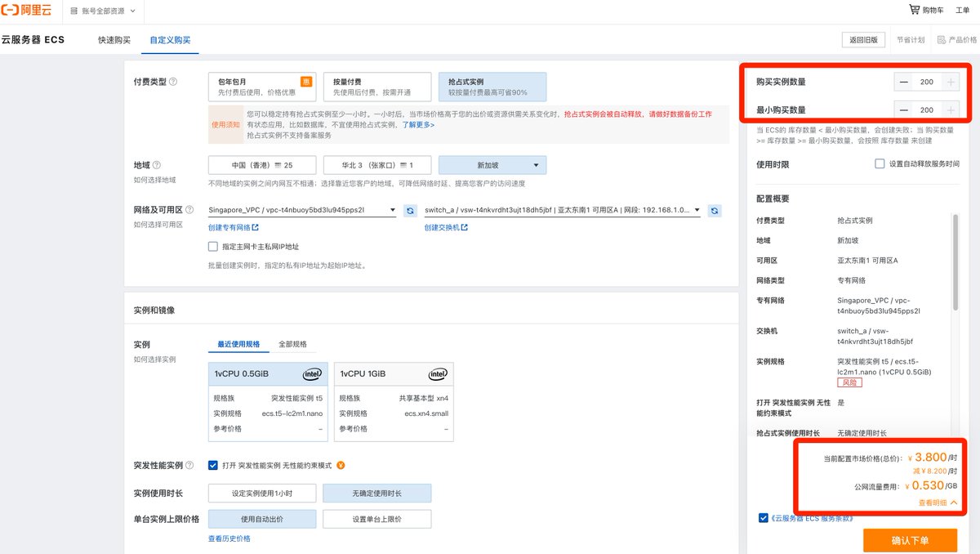Choose 无确定使用时长 option
980x554 pixels.
click(x=376, y=494)
